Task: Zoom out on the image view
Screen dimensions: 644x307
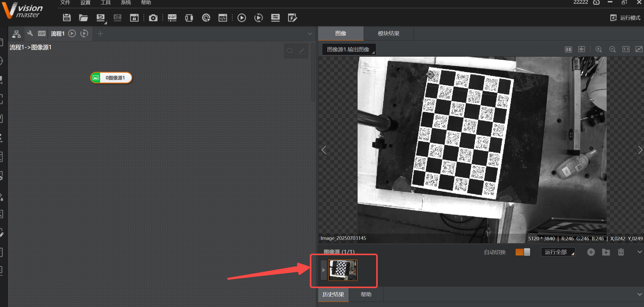Action: (612, 49)
